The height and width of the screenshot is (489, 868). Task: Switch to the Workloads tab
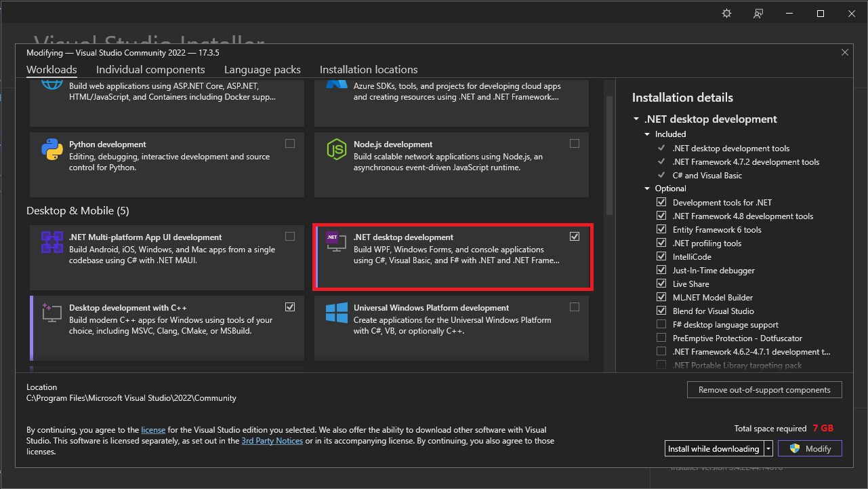click(51, 70)
